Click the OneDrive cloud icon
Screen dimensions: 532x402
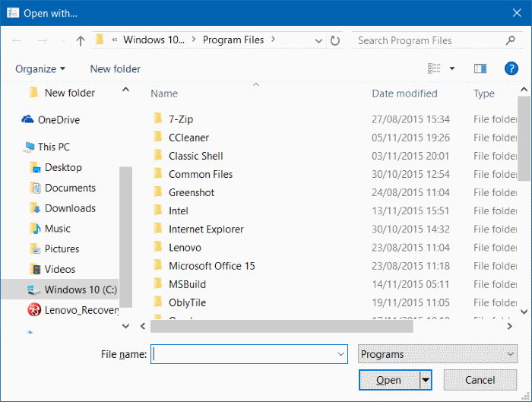(27, 119)
